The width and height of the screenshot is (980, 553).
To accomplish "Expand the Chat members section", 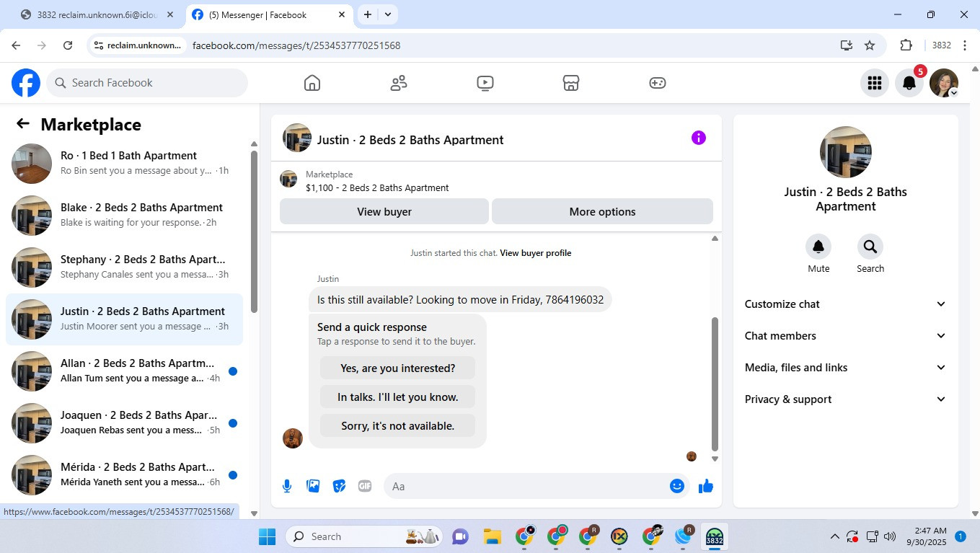I will coord(845,336).
